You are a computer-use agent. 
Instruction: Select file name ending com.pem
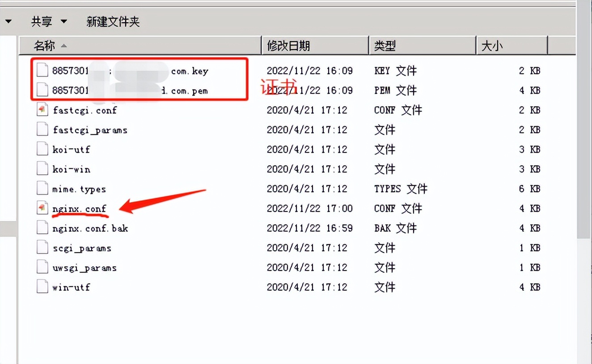pos(130,90)
